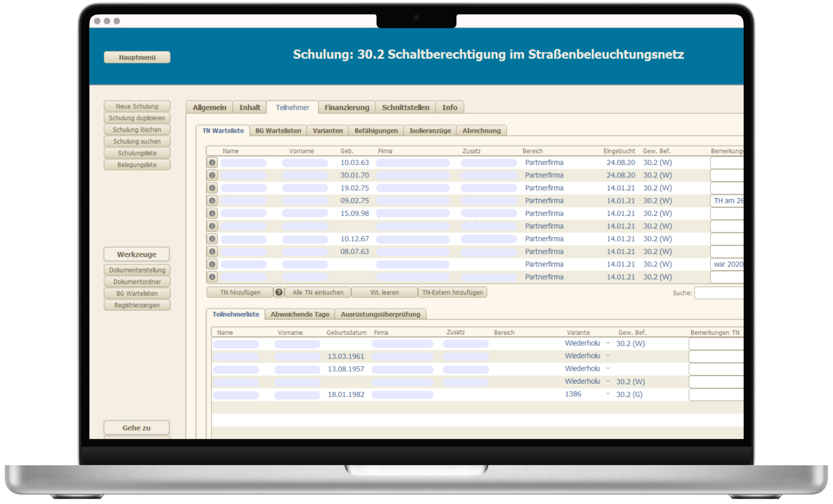833x504 pixels.
Task: Click the 'Variante' column header
Action: (578, 332)
